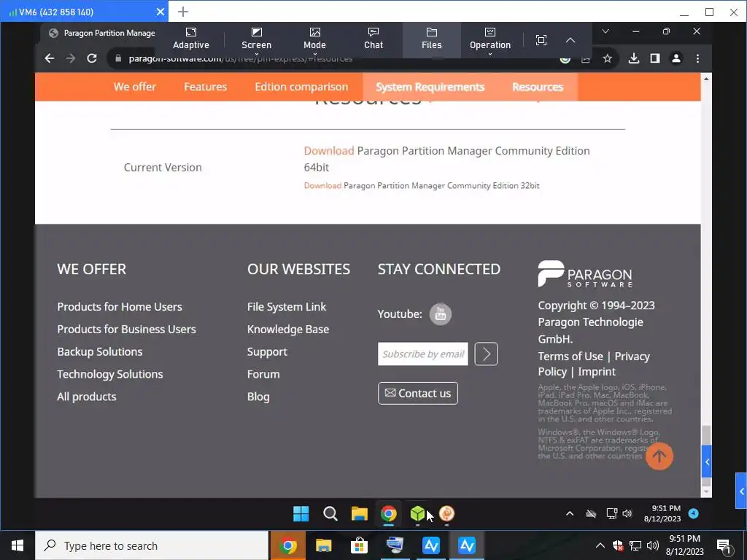747x560 pixels.
Task: Download the 64bit Community Edition
Action: (x=329, y=150)
